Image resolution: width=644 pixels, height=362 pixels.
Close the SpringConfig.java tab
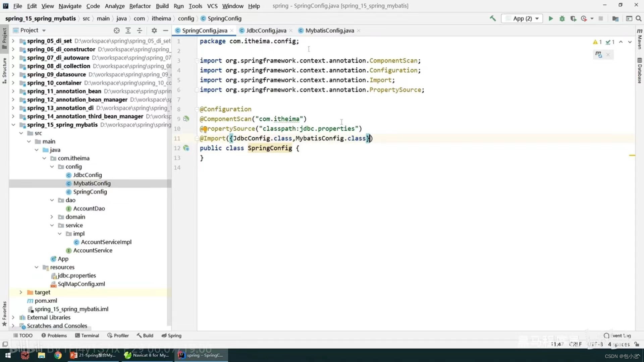click(232, 31)
